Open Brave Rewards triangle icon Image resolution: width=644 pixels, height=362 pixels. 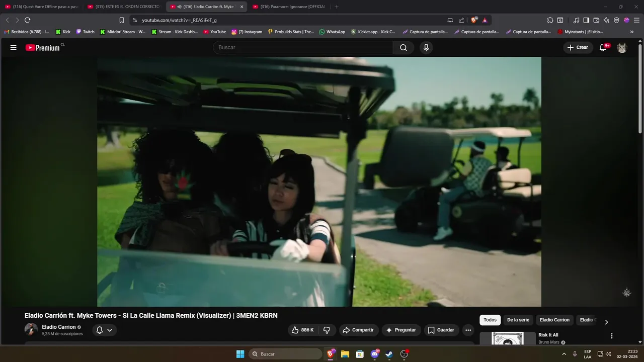[x=485, y=20]
